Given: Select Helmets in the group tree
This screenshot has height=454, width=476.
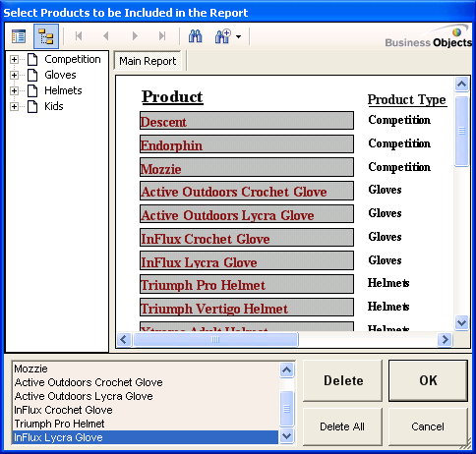Looking at the screenshot, I should coord(63,90).
